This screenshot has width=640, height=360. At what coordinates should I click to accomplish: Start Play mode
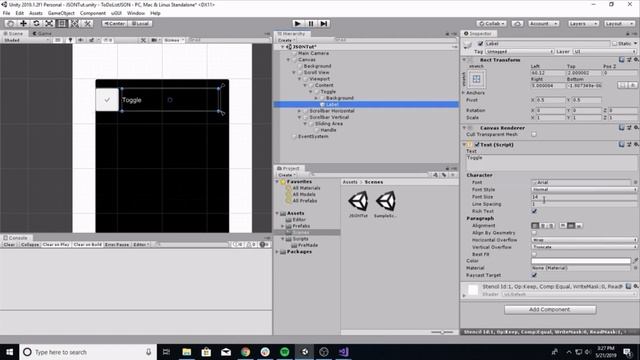[298, 24]
